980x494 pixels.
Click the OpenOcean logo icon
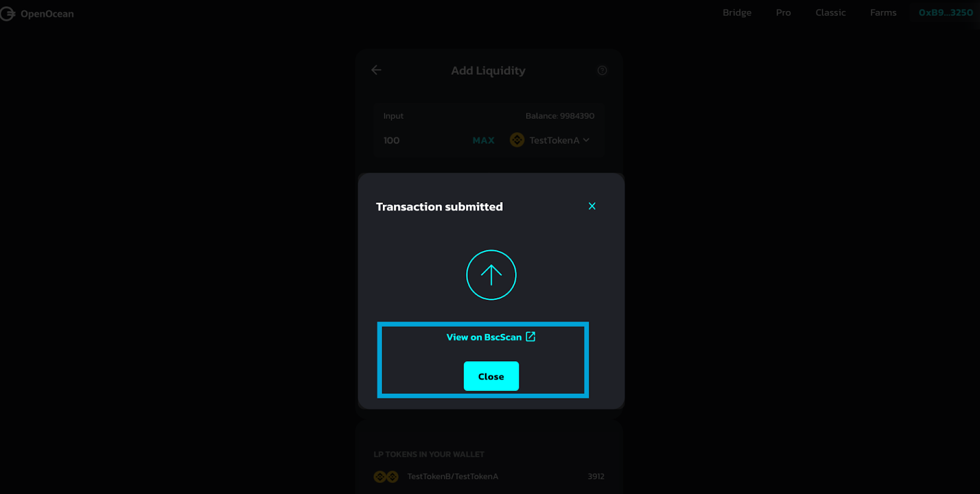(7, 13)
